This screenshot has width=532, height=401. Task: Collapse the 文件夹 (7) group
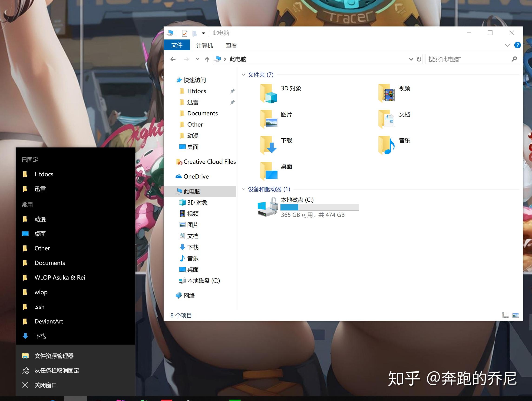(x=243, y=75)
